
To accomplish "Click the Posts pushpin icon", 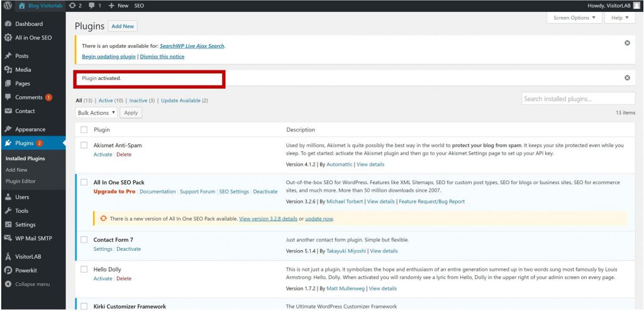I will click(x=8, y=56).
